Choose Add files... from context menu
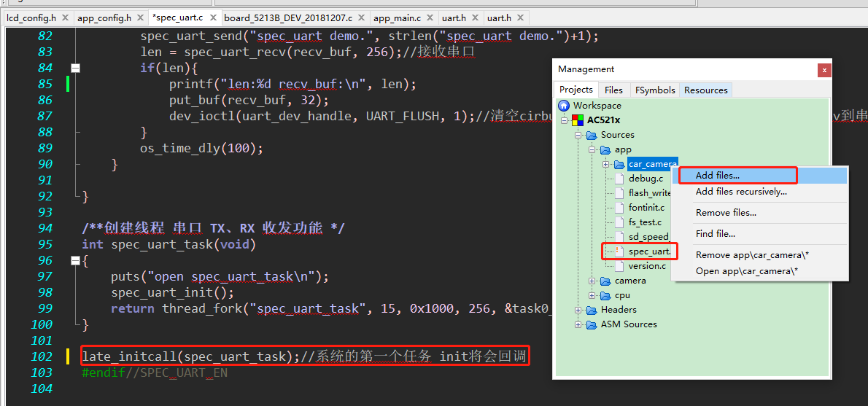This screenshot has width=868, height=406. pos(759,176)
